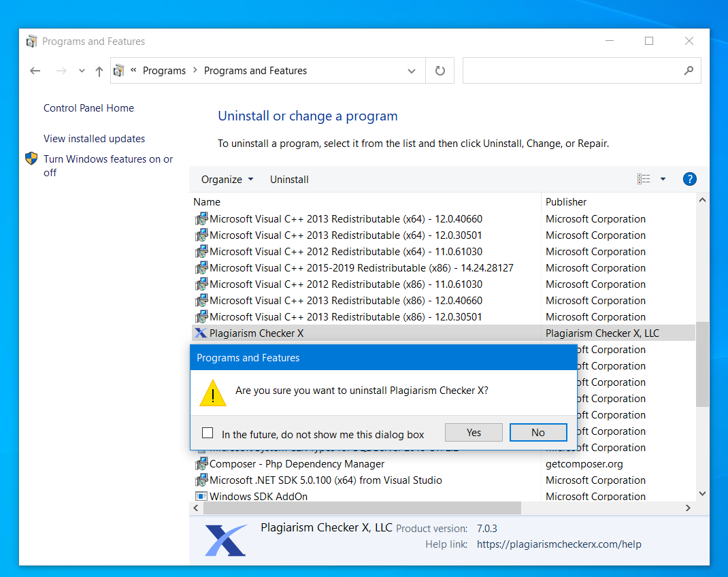Expand the view options dropdown arrow

point(662,178)
